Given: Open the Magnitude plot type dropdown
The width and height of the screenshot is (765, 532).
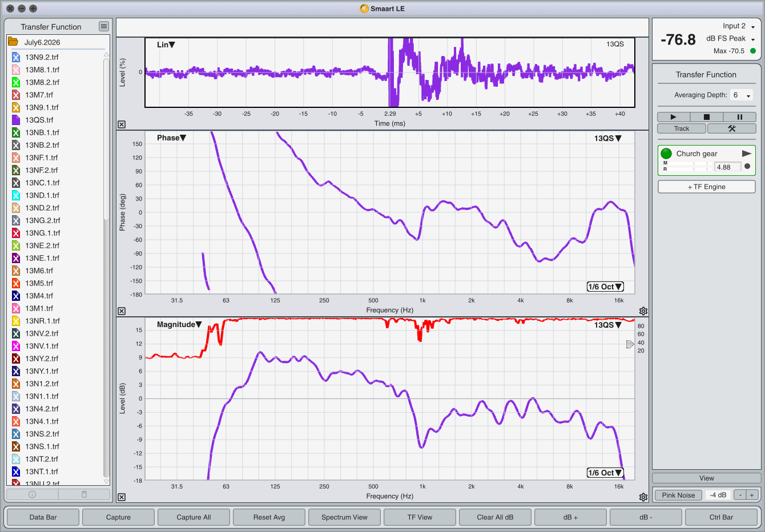Looking at the screenshot, I should 179,324.
